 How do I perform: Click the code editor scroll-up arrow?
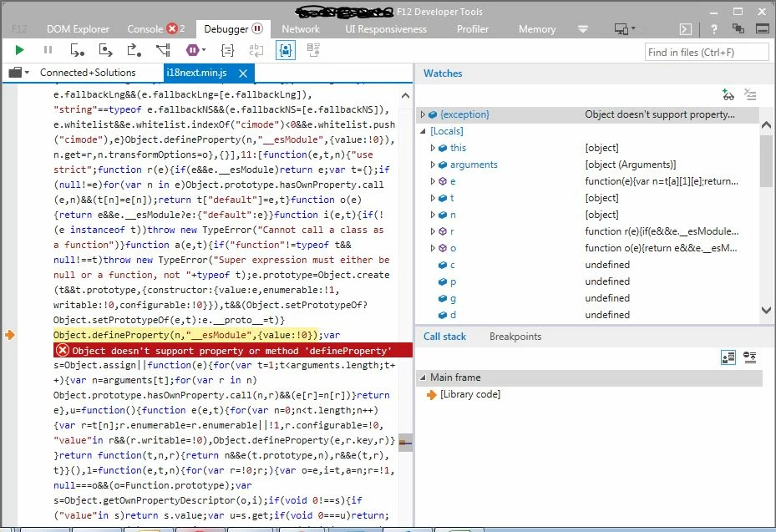[405, 95]
